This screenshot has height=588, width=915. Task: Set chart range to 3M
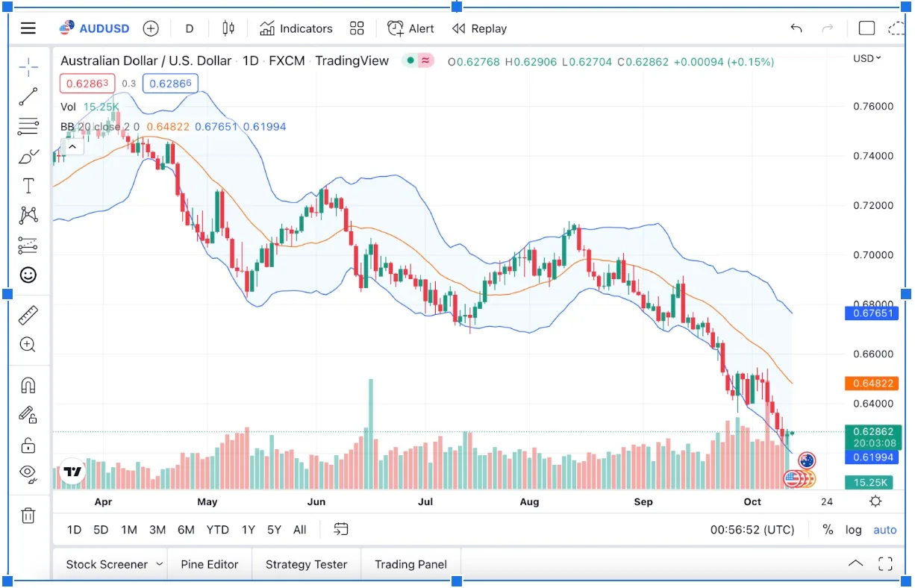point(157,530)
